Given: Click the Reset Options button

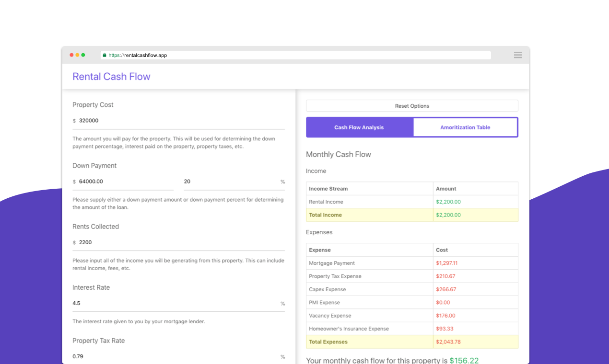Looking at the screenshot, I should click(x=411, y=105).
